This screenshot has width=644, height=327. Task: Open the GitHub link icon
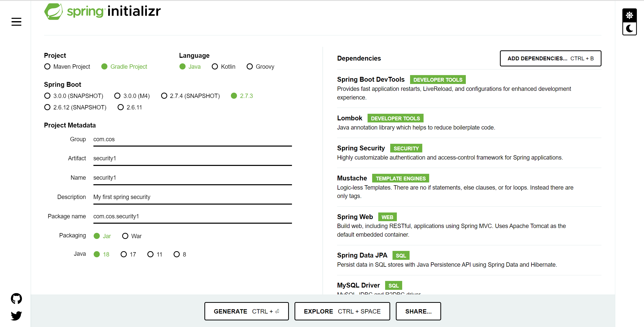(16, 298)
